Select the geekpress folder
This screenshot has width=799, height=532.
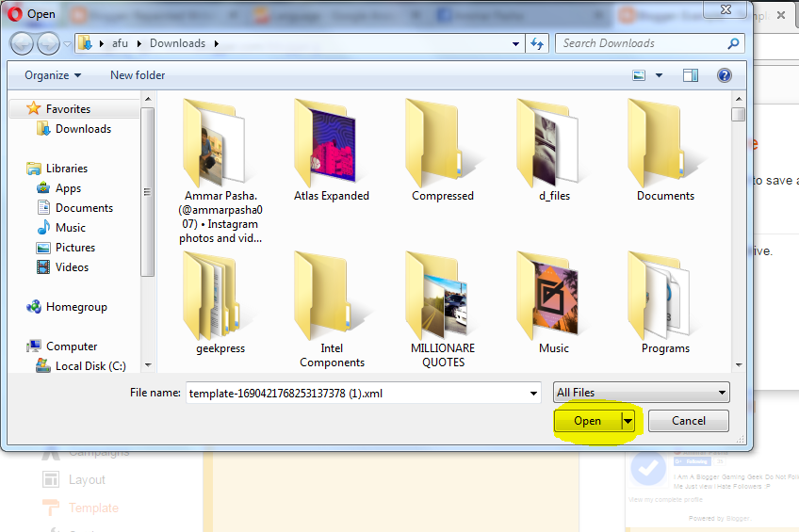click(220, 303)
